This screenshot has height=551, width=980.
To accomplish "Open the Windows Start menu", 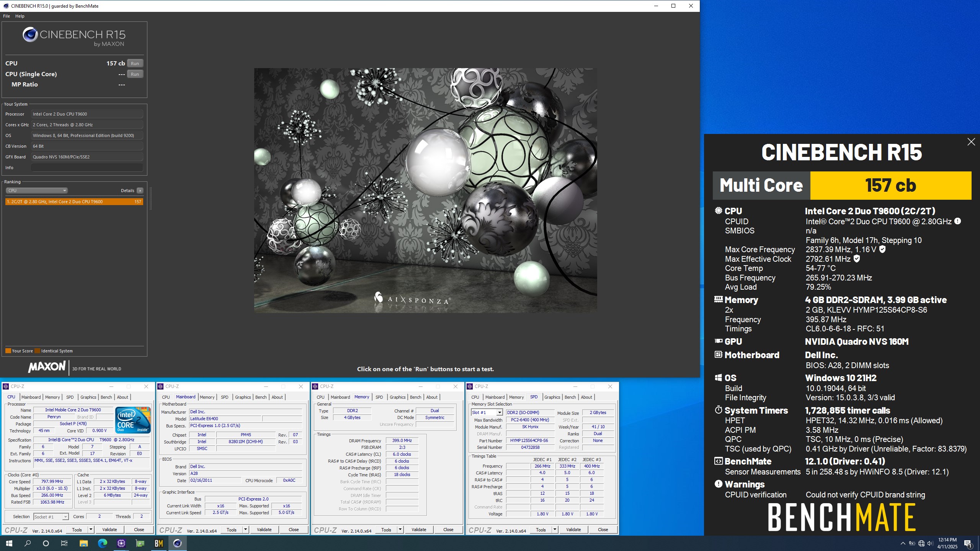I will click(9, 543).
